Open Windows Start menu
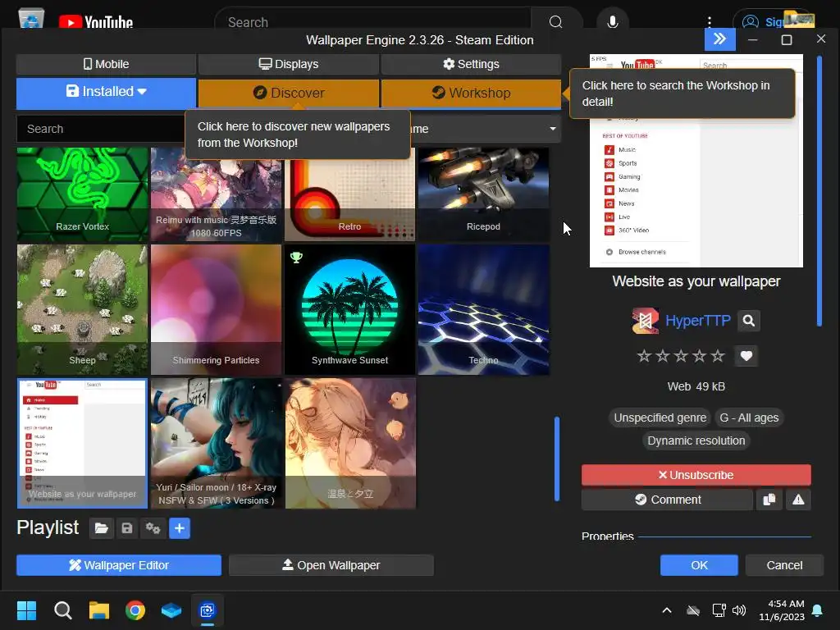This screenshot has height=630, width=840. [27, 610]
